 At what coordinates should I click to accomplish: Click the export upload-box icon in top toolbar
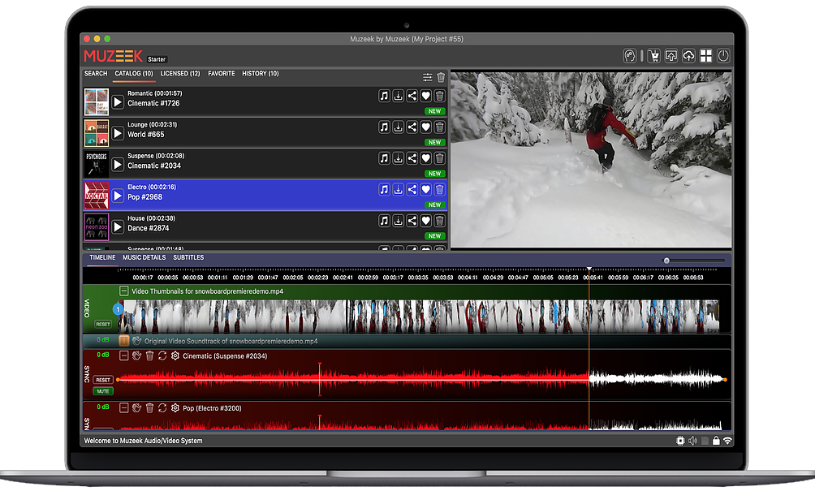[x=671, y=56]
